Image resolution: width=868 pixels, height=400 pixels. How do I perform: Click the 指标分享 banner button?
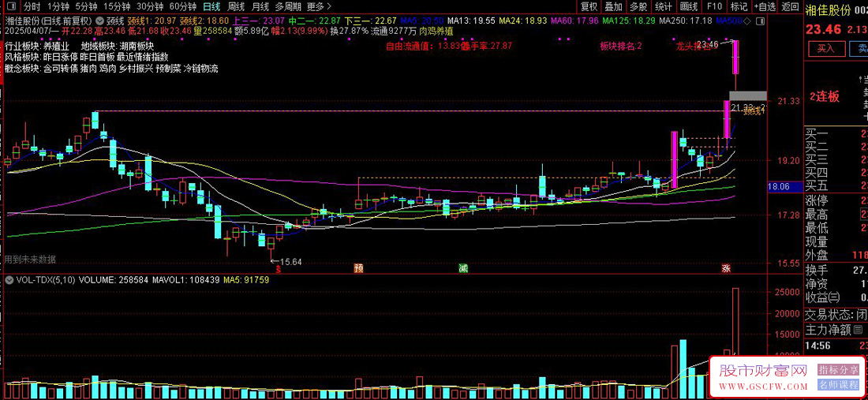(x=840, y=370)
